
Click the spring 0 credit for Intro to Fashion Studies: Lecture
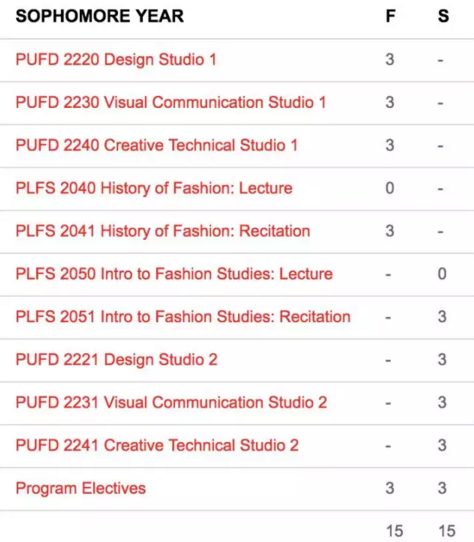coord(442,274)
